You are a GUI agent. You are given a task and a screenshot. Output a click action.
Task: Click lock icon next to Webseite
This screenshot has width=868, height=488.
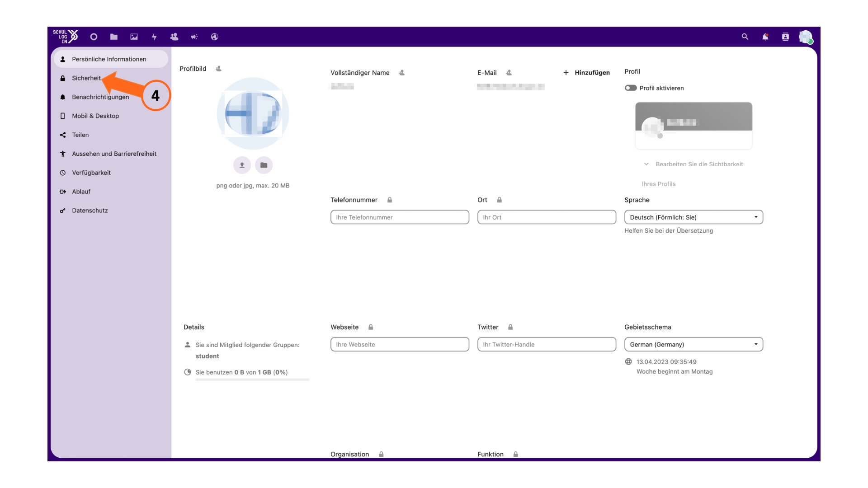click(371, 327)
